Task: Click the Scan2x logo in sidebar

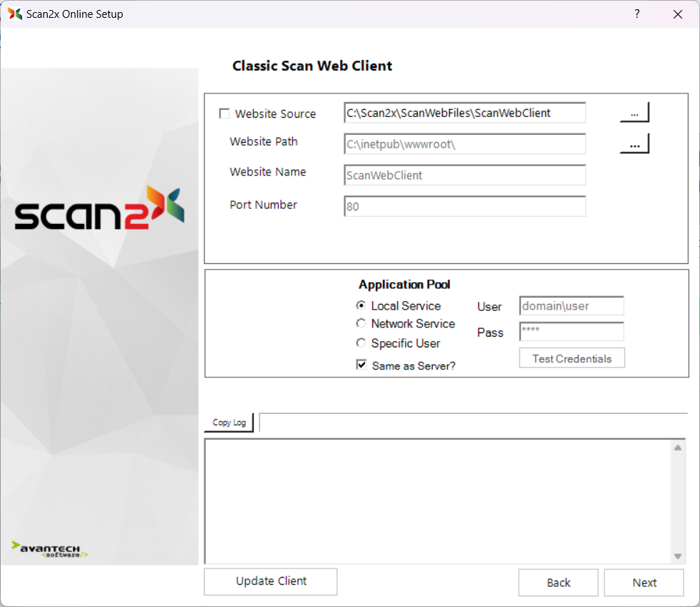Action: pyautogui.click(x=99, y=209)
